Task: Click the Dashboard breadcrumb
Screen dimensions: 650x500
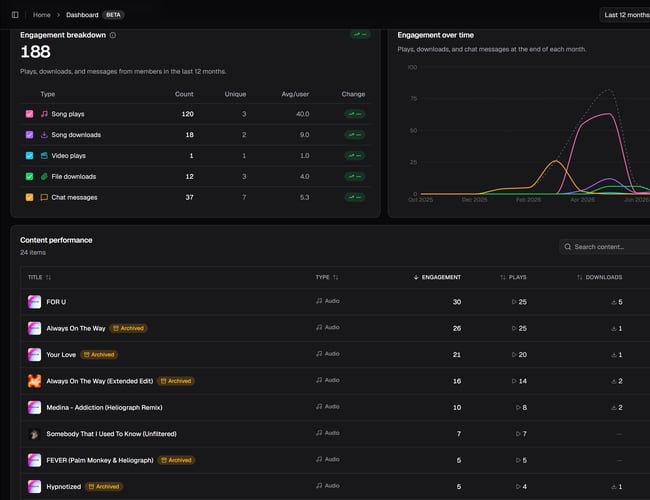Action: pos(82,15)
